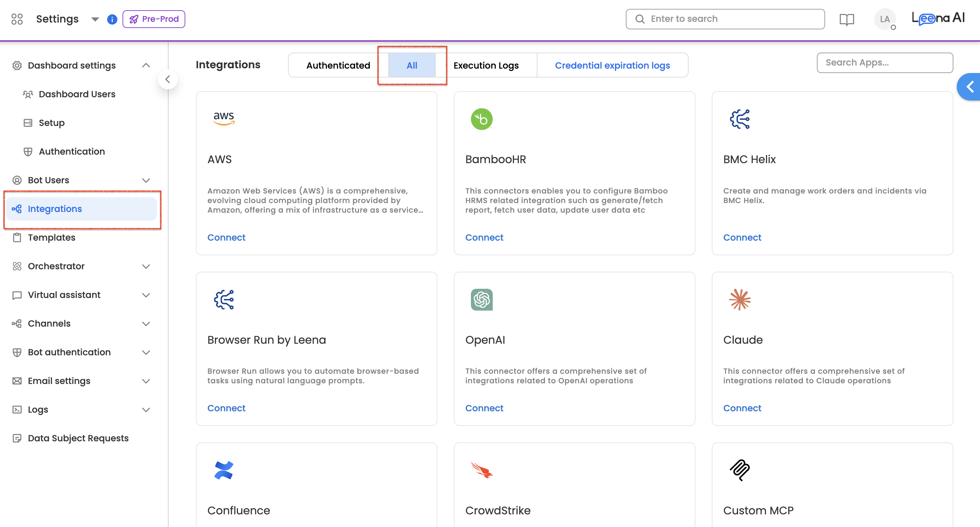The width and height of the screenshot is (980, 527).
Task: Click the LA user avatar
Action: tap(884, 19)
